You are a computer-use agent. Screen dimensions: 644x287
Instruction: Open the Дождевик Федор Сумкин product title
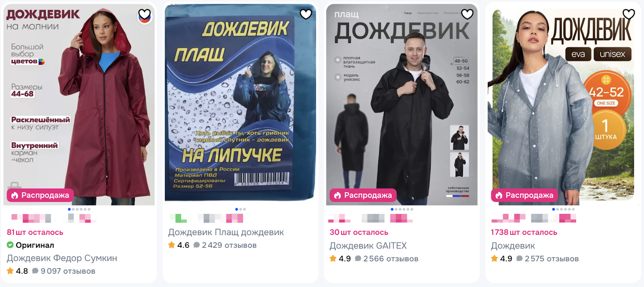tap(62, 258)
